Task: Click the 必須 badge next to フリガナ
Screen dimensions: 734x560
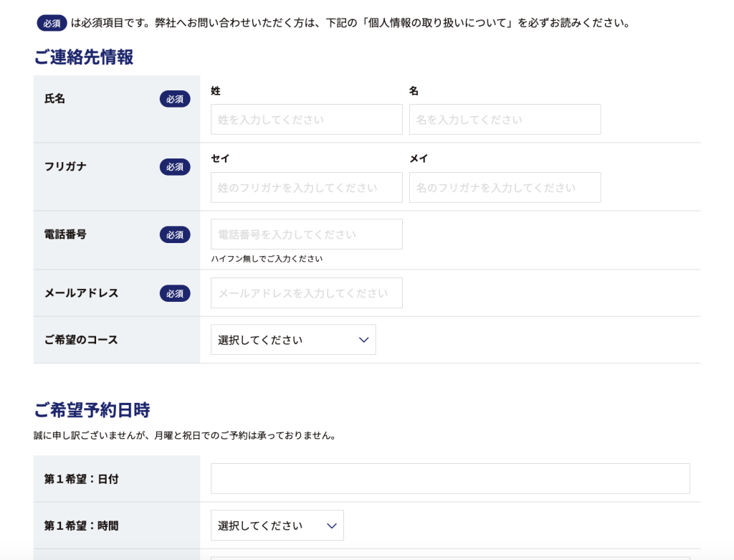Action: pos(175,166)
